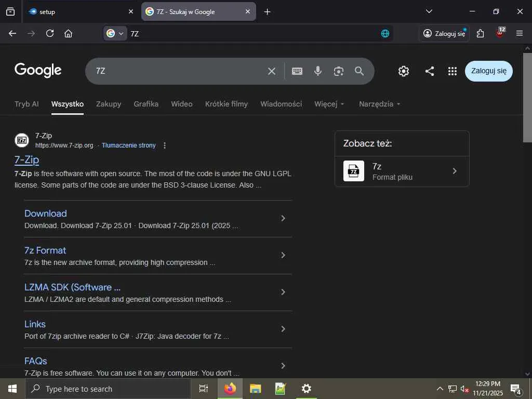
Task: Open the Download sitelink
Action: (x=46, y=214)
